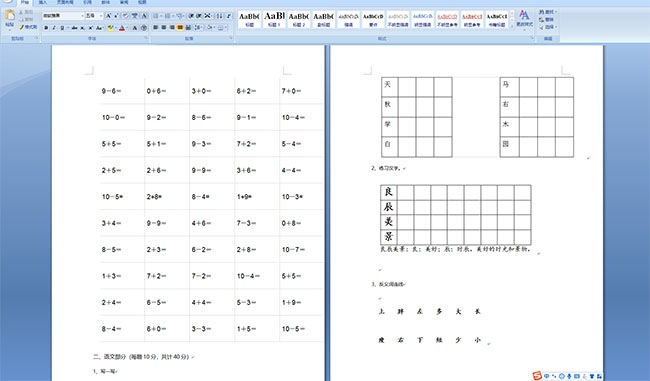Open the Phonetic Guide tool

pos(135,16)
